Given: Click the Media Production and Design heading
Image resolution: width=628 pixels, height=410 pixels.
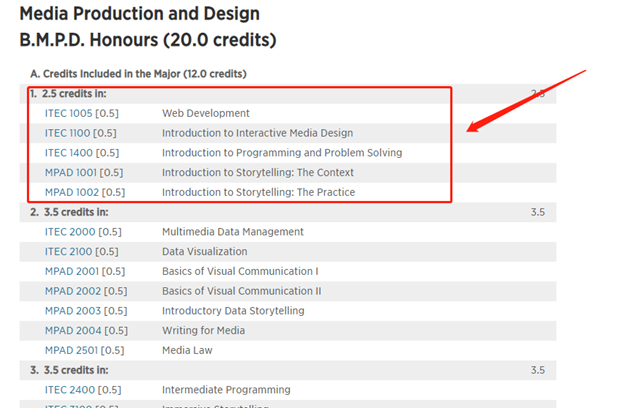Looking at the screenshot, I should [139, 14].
